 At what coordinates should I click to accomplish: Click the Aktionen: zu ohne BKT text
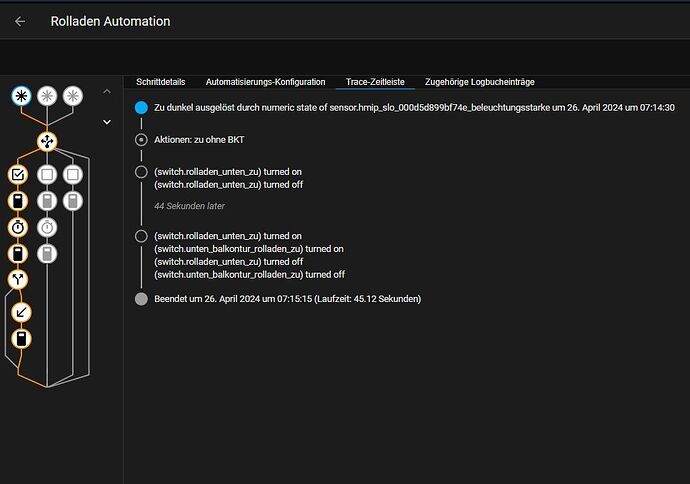pyautogui.click(x=199, y=140)
